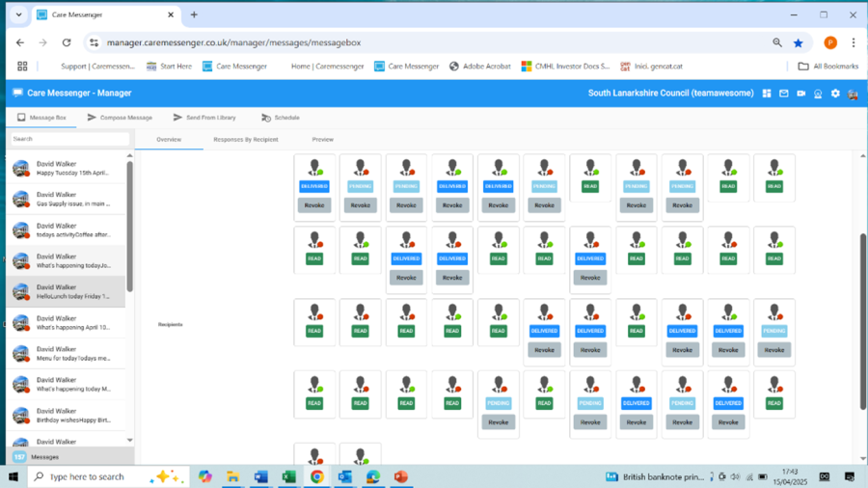Image resolution: width=868 pixels, height=488 pixels.
Task: Open PowerPoint from the taskbar
Action: [401, 476]
